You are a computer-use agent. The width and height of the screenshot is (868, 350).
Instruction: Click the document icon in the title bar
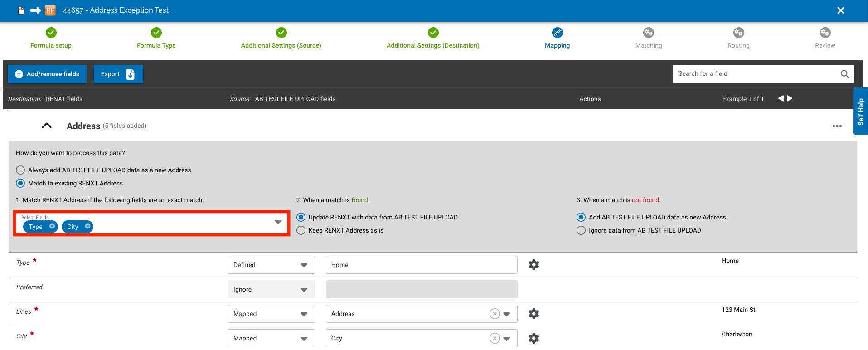tap(21, 10)
